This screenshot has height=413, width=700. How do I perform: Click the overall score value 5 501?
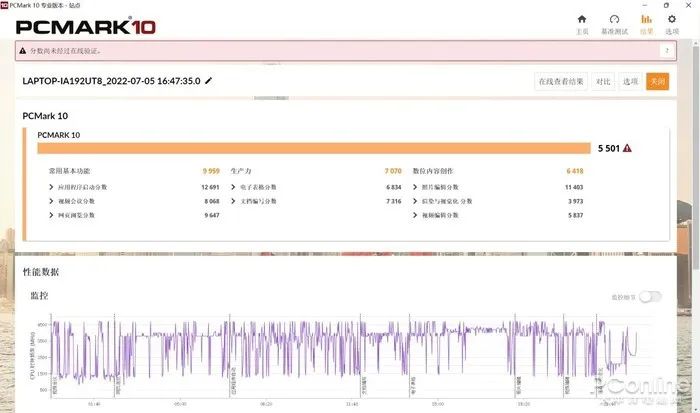608,148
